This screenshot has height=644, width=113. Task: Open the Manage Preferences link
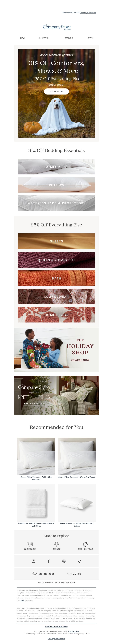56,639
